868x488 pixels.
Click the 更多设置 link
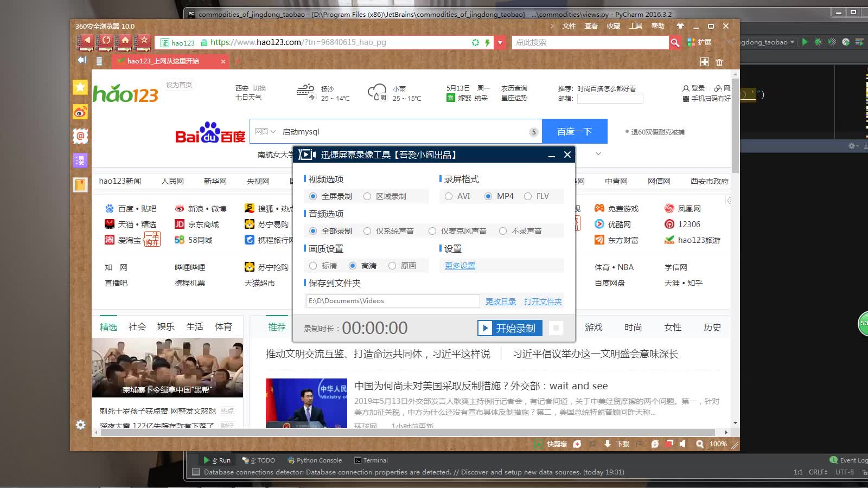click(460, 266)
